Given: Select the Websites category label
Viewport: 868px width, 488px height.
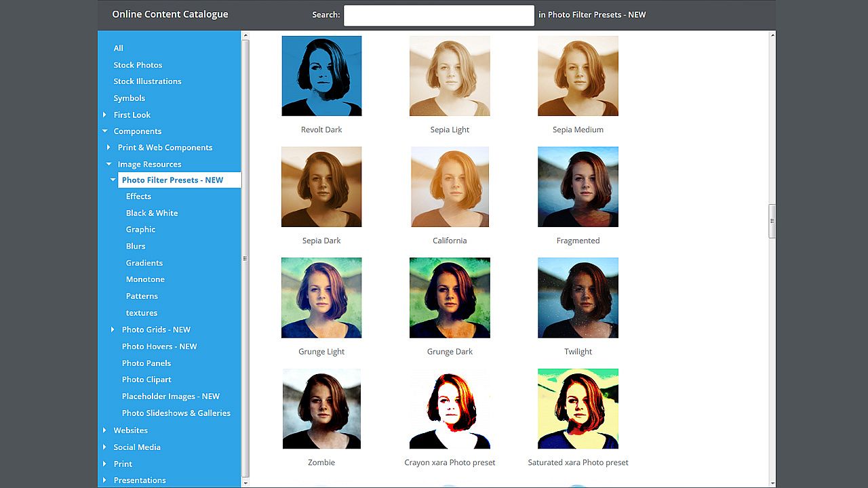Looking at the screenshot, I should 130,430.
